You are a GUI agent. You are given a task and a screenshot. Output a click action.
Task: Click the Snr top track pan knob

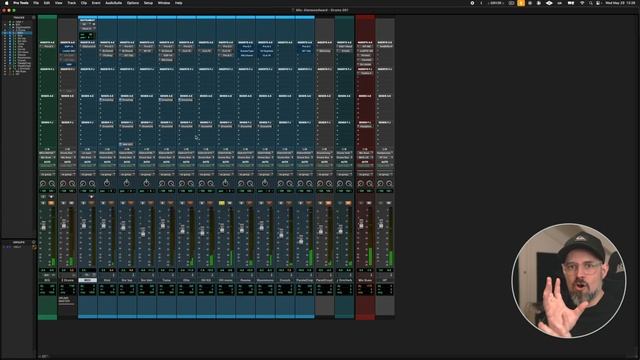point(127,183)
